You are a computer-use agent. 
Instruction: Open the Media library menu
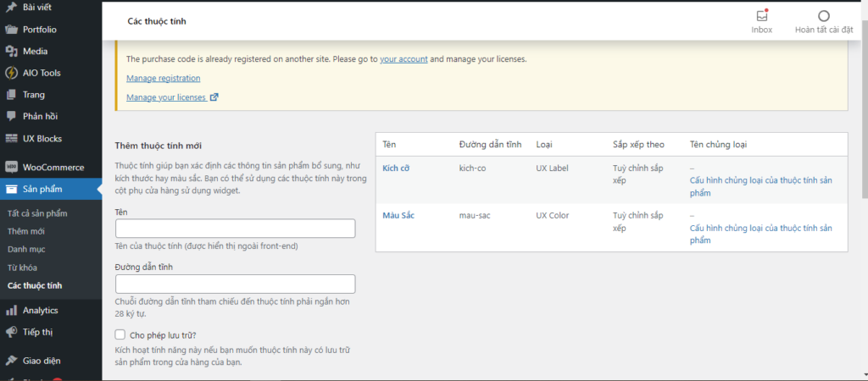pyautogui.click(x=35, y=51)
